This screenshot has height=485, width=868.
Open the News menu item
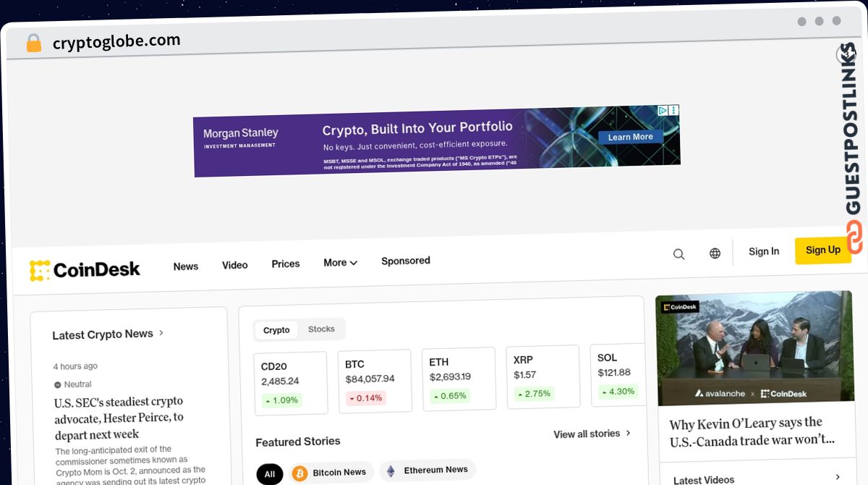(186, 266)
